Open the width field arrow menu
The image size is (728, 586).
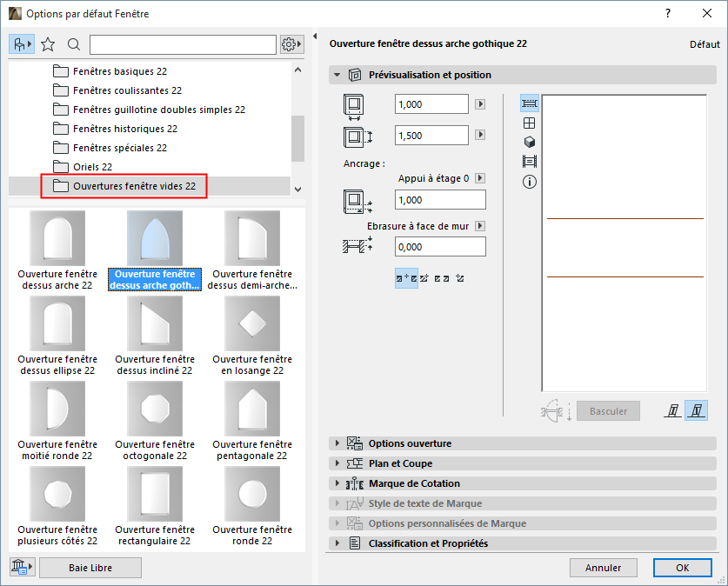click(480, 104)
